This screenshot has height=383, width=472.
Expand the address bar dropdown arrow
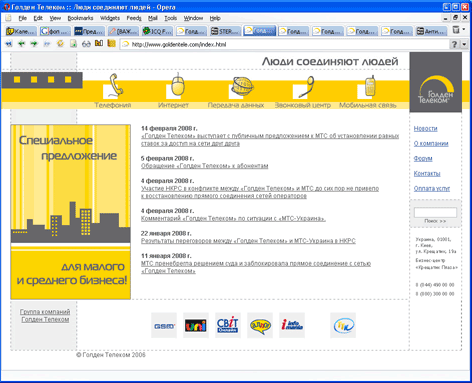tap(464, 44)
